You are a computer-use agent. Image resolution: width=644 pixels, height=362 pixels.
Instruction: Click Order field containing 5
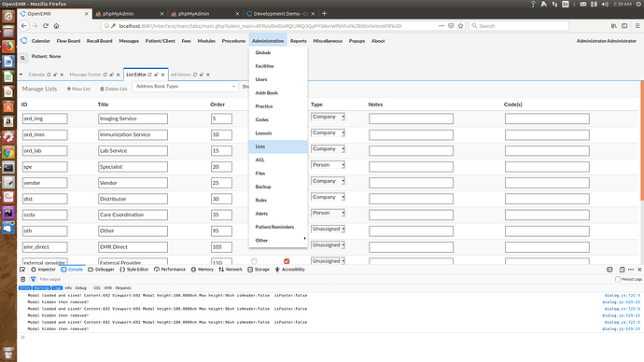click(x=221, y=118)
